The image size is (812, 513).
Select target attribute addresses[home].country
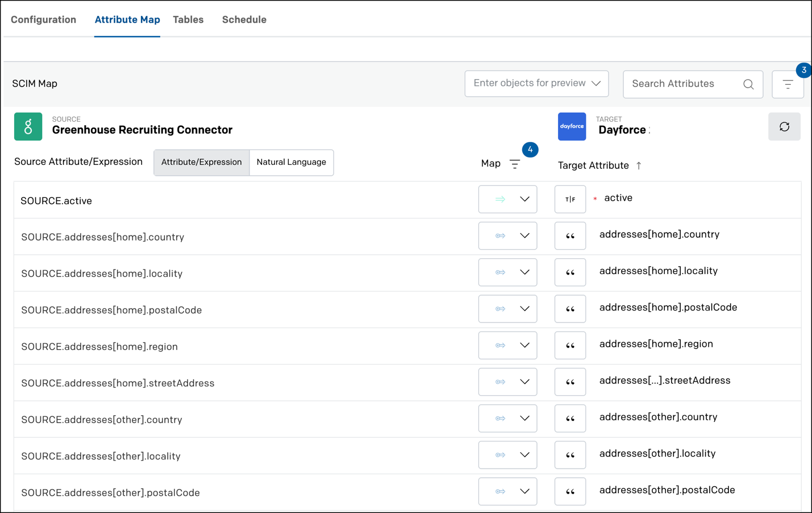point(659,234)
